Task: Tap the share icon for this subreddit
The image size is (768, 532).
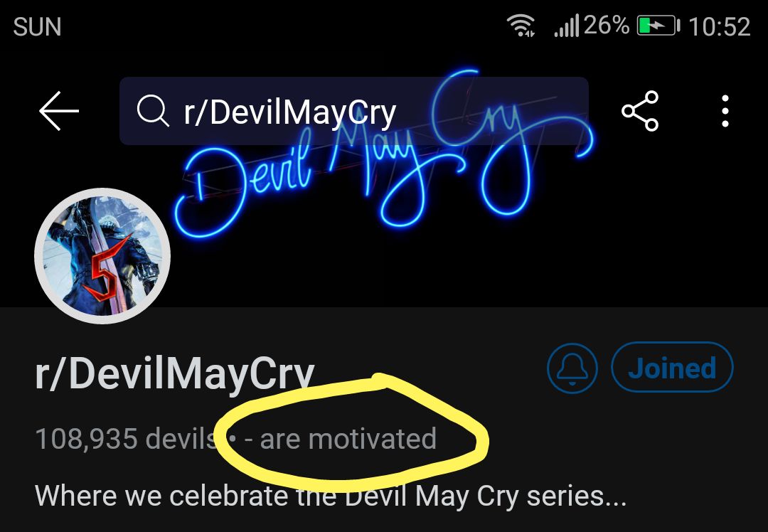Action: coord(641,110)
